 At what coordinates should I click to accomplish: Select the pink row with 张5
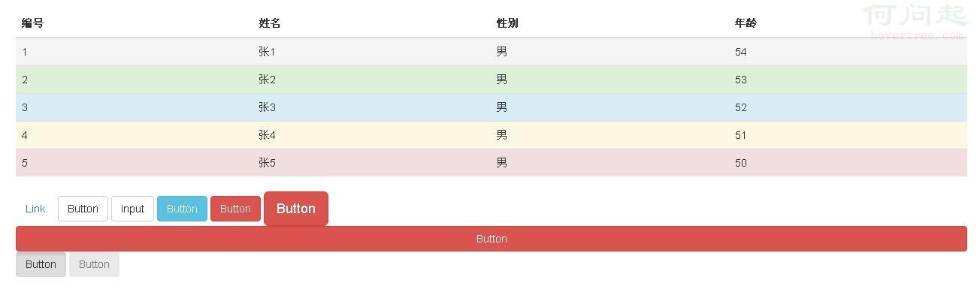[x=492, y=163]
